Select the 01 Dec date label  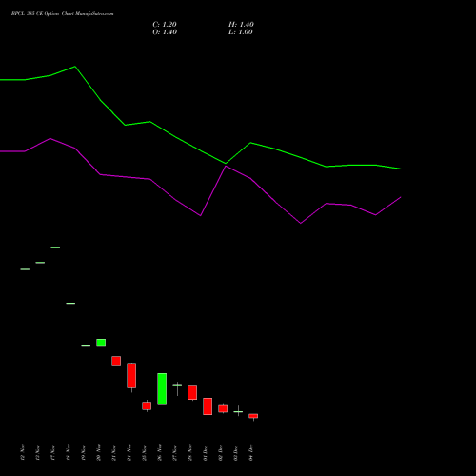point(206,452)
